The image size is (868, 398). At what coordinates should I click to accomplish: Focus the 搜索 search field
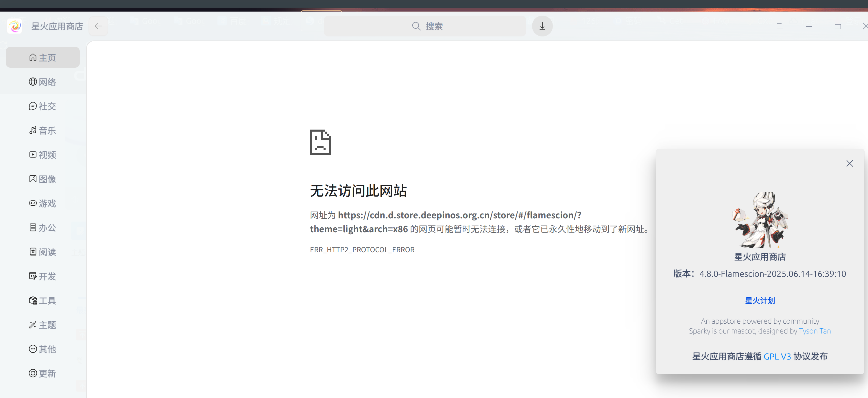tap(425, 26)
